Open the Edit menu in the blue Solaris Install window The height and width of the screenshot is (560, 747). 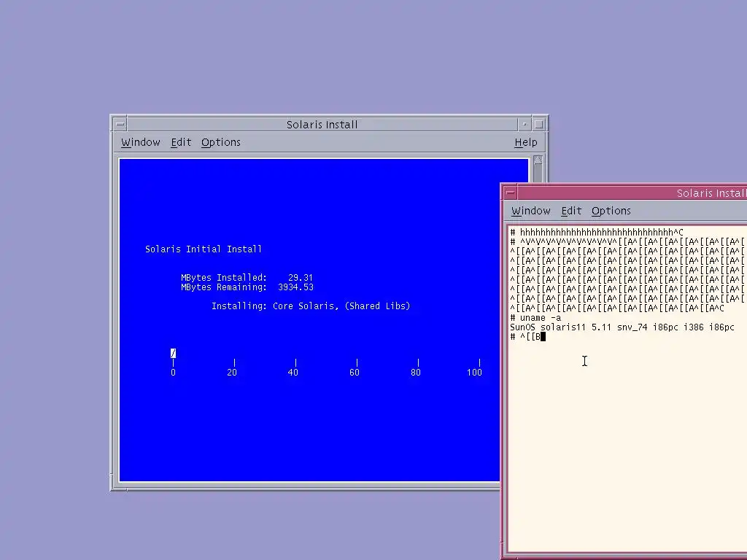(x=181, y=142)
